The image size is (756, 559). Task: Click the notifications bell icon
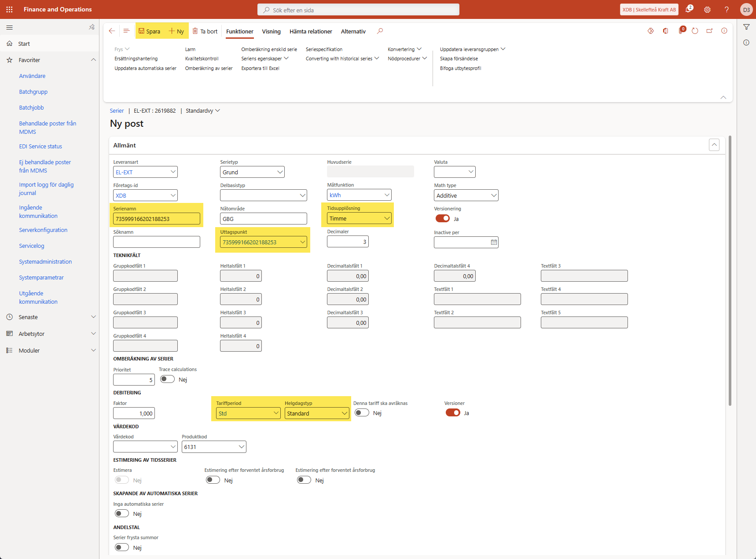click(x=688, y=10)
